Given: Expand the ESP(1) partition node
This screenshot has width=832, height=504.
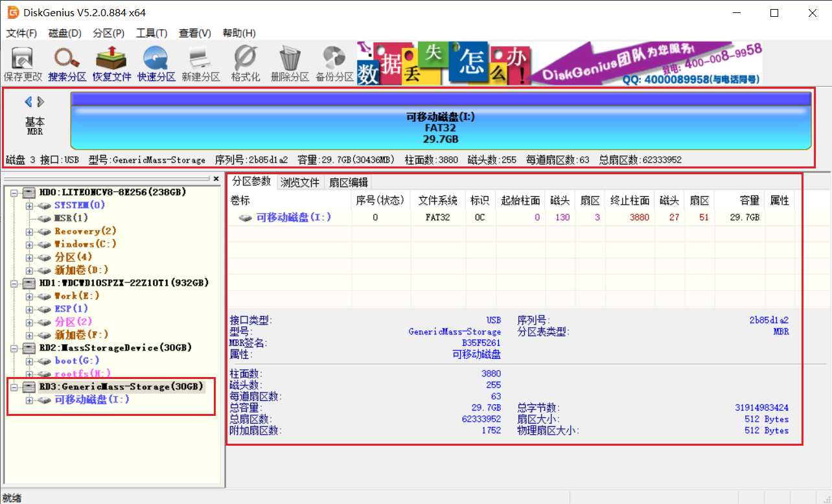Looking at the screenshot, I should [29, 309].
